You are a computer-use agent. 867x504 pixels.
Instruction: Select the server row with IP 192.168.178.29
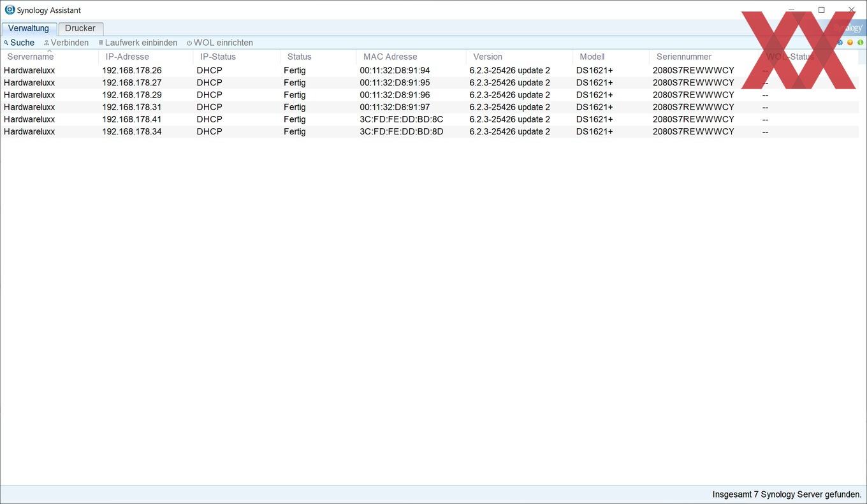[430, 95]
